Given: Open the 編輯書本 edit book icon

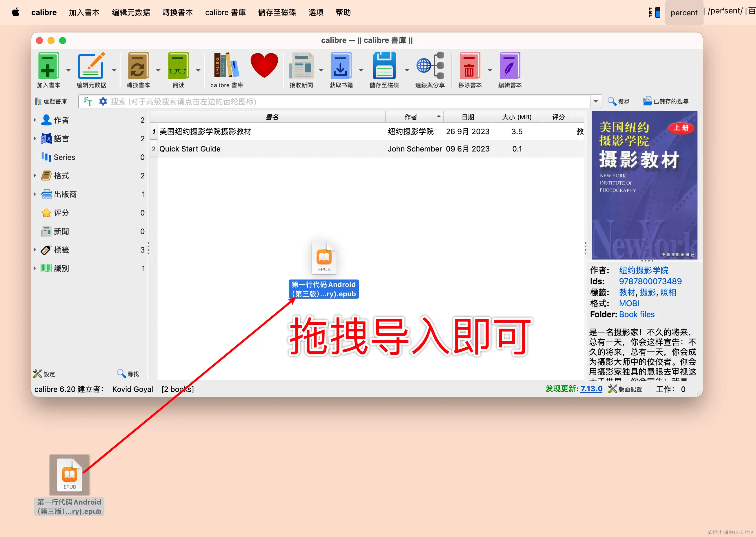Looking at the screenshot, I should (510, 66).
